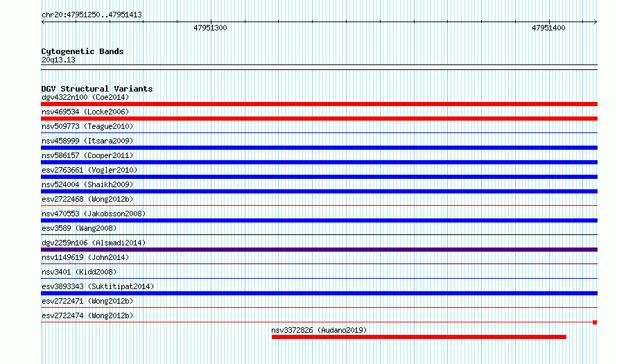Select the nsv3401 (Kidd2008) label
Viewport: 617px width, 364px height.
(x=79, y=272)
